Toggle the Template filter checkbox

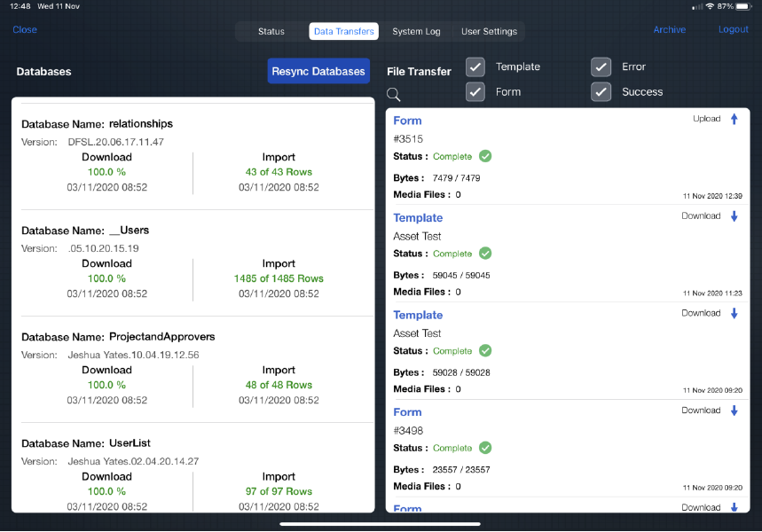click(476, 67)
